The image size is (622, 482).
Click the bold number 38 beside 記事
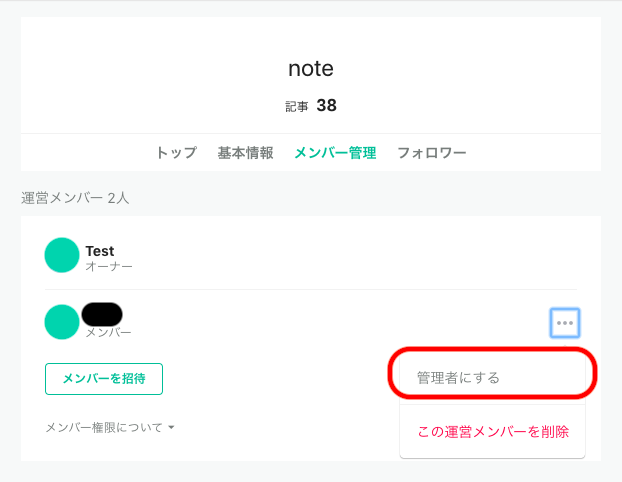[326, 106]
